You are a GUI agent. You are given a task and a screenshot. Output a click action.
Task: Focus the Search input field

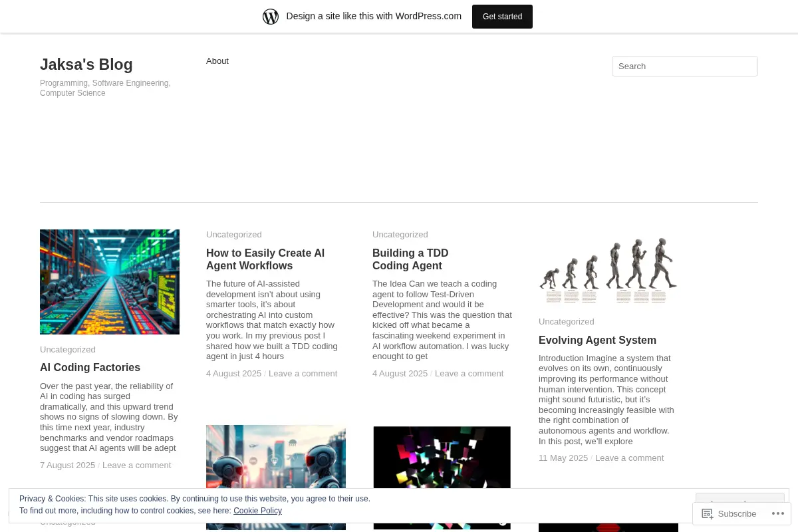click(x=685, y=66)
